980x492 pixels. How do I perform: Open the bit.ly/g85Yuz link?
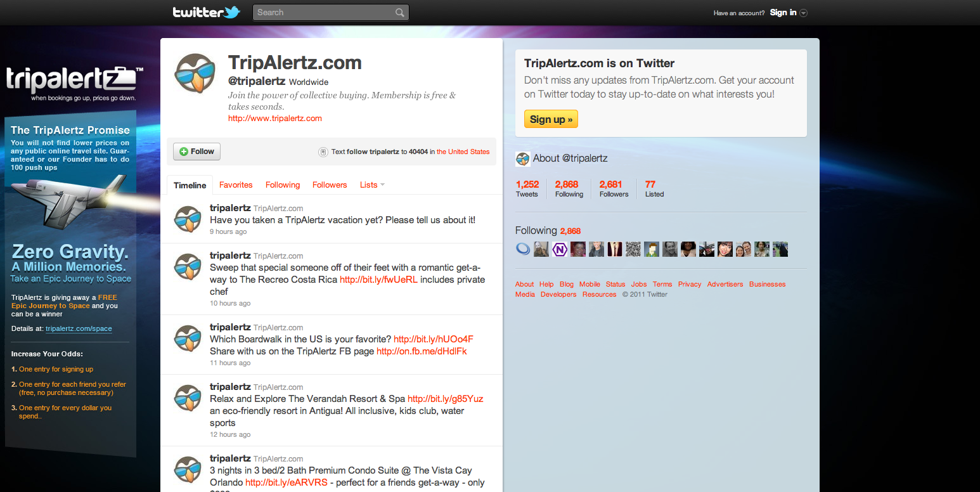pyautogui.click(x=446, y=399)
